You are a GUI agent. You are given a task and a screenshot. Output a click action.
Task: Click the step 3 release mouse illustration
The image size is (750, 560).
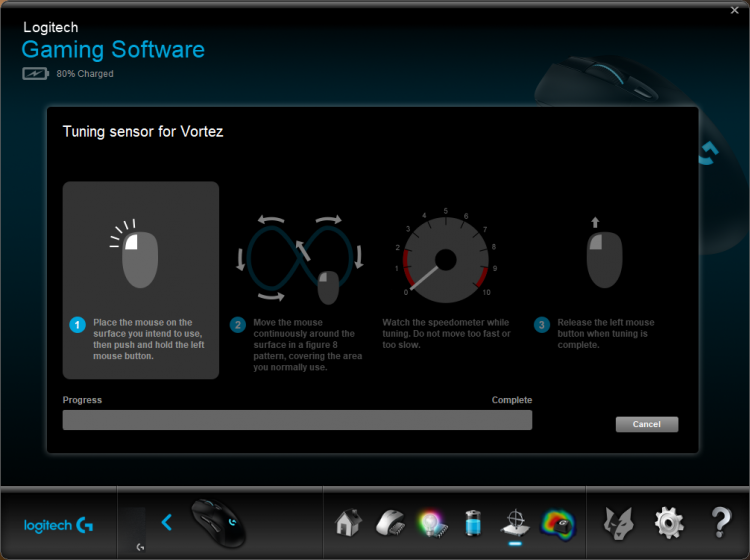click(x=604, y=253)
